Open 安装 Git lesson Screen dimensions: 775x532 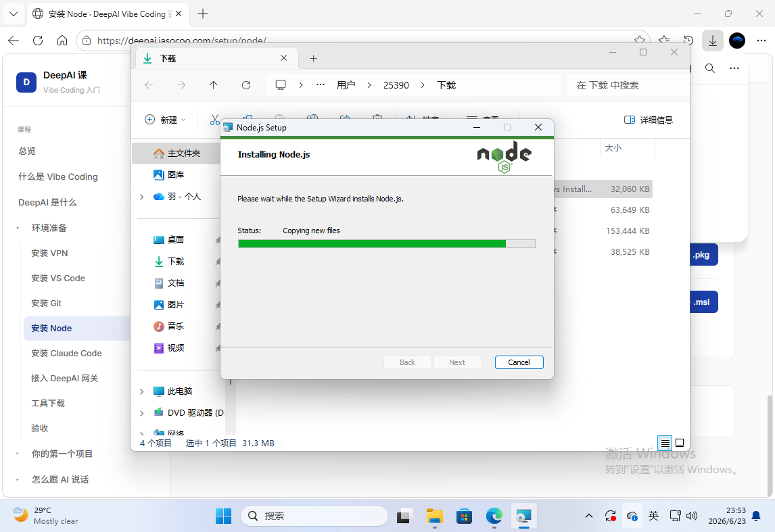click(47, 304)
